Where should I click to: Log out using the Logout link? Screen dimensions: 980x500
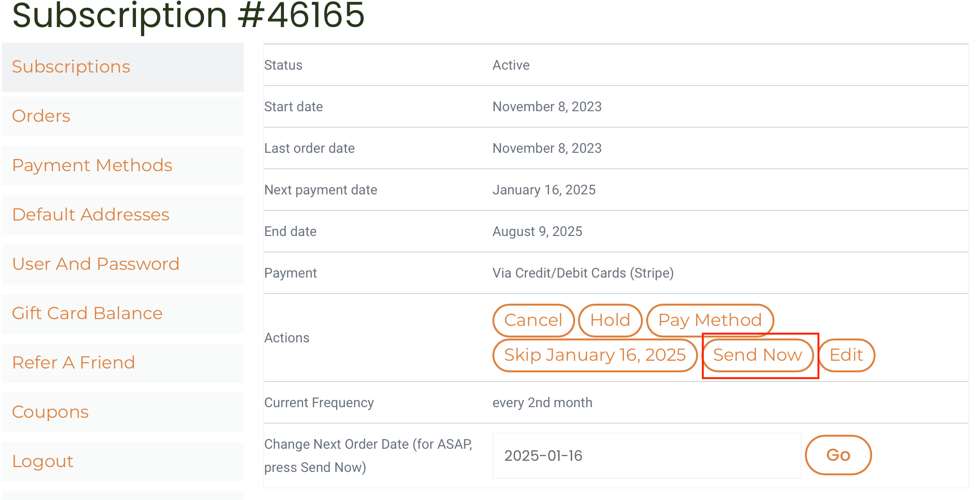click(x=43, y=461)
